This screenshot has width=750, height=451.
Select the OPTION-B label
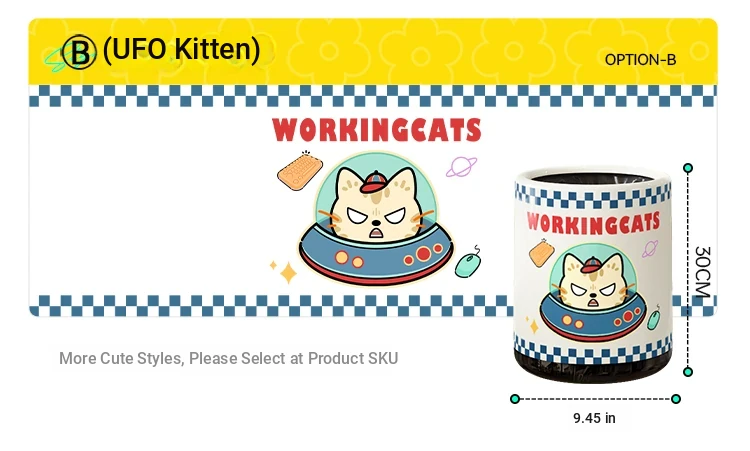640,60
